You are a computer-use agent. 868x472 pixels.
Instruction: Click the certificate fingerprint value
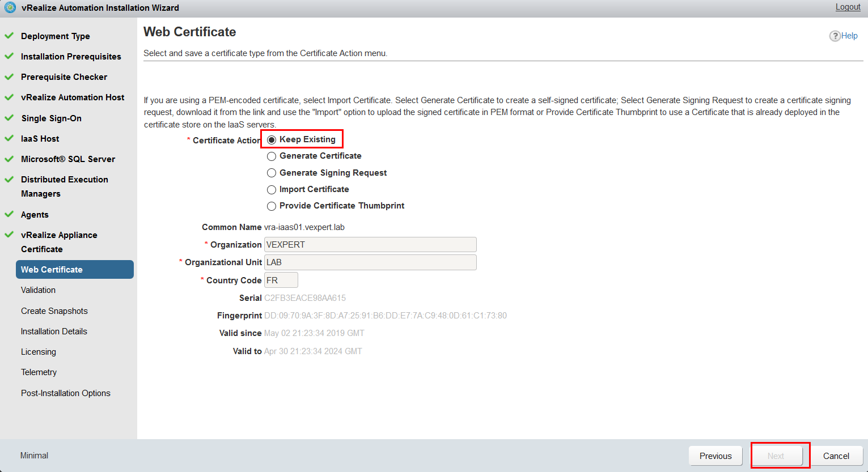tap(386, 316)
